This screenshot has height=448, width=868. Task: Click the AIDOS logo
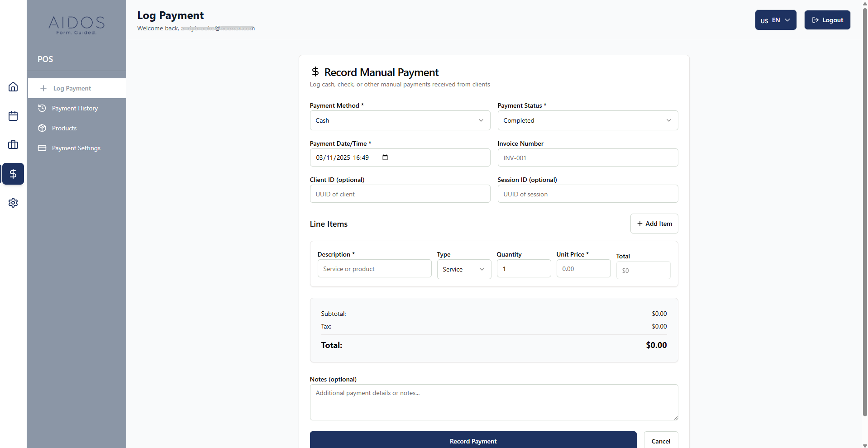click(x=76, y=25)
